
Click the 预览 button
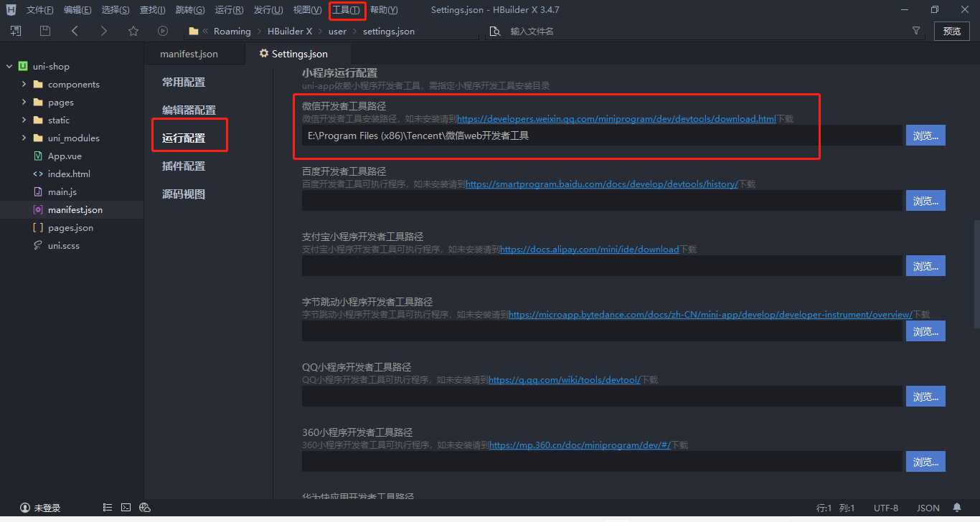pos(952,31)
